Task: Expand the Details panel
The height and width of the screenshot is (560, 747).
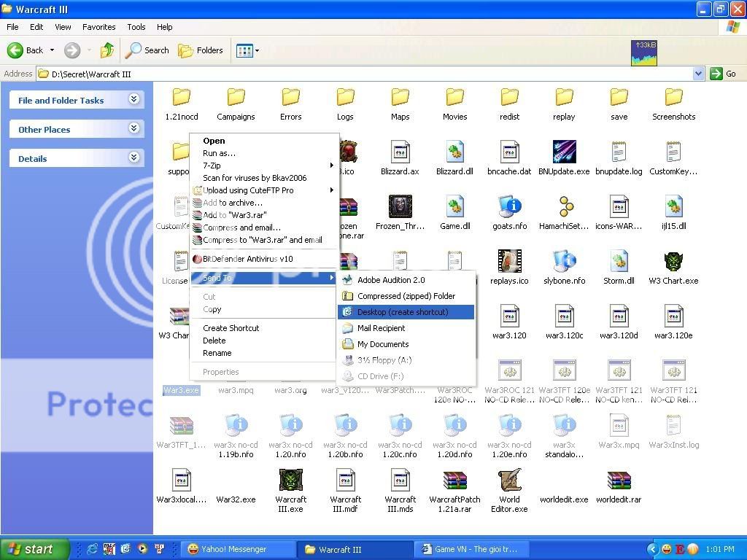Action: [134, 157]
